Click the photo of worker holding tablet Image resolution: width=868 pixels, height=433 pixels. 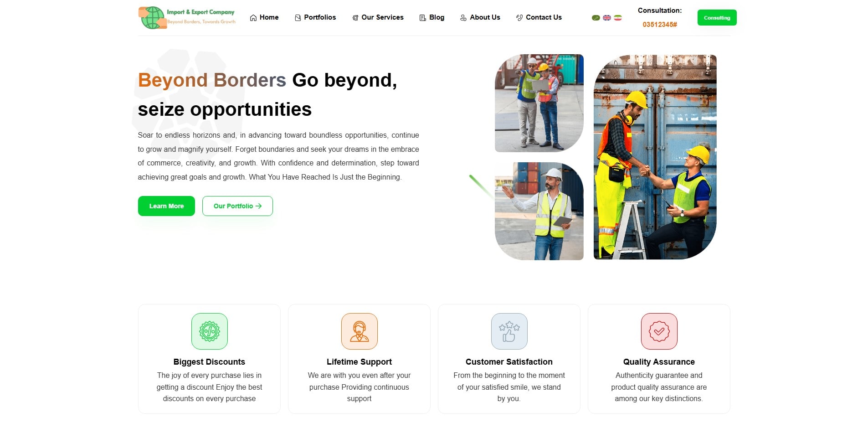539,211
